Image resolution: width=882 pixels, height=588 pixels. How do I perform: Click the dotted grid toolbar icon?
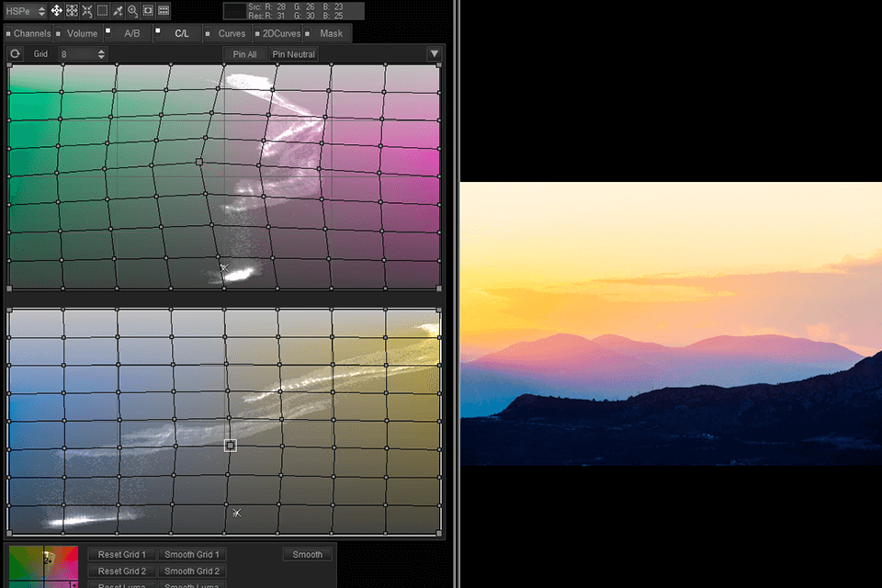[x=164, y=10]
